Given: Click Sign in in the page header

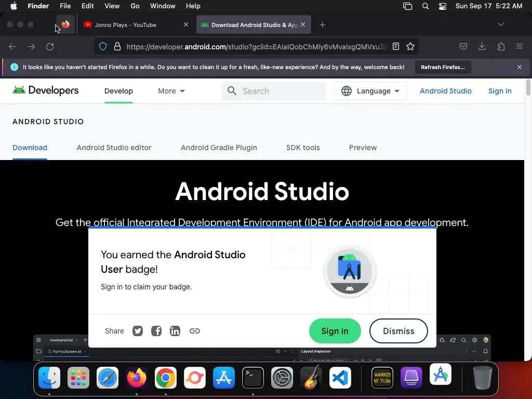Looking at the screenshot, I should pyautogui.click(x=500, y=91).
